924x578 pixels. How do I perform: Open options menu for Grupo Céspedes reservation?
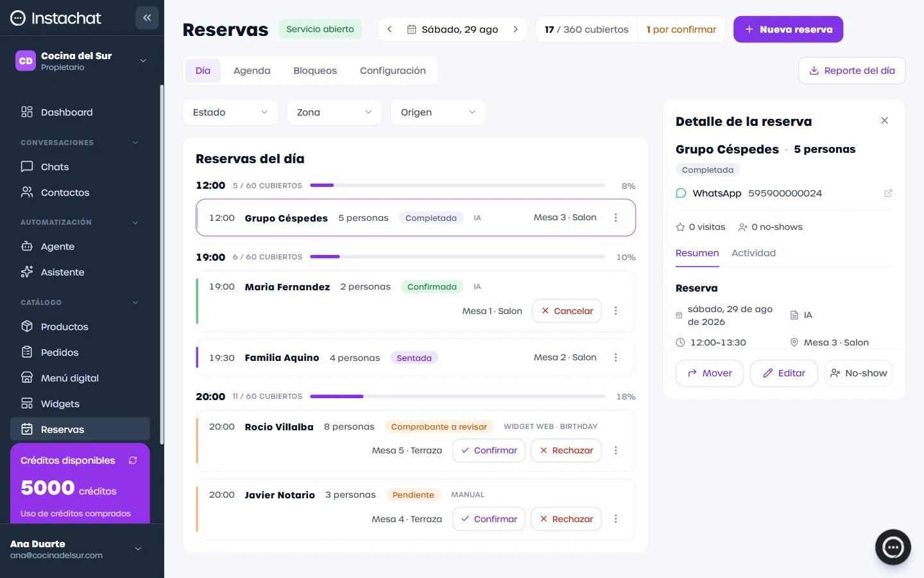point(615,218)
